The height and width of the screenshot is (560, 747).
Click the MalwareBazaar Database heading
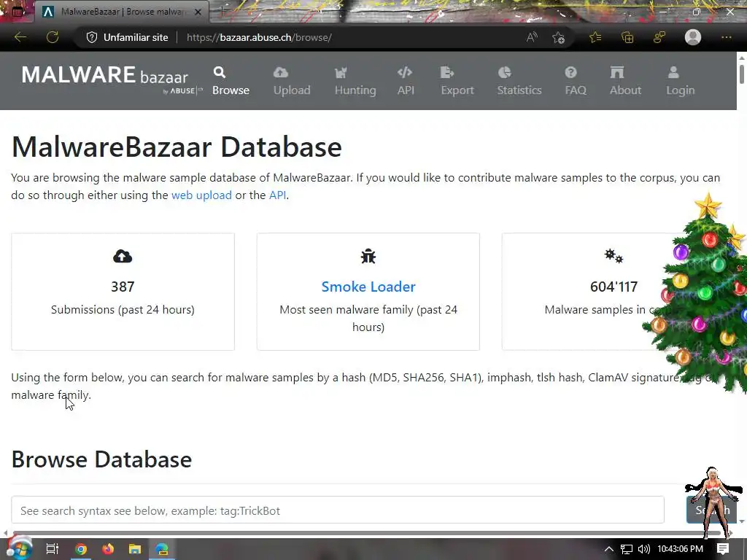pos(177,147)
